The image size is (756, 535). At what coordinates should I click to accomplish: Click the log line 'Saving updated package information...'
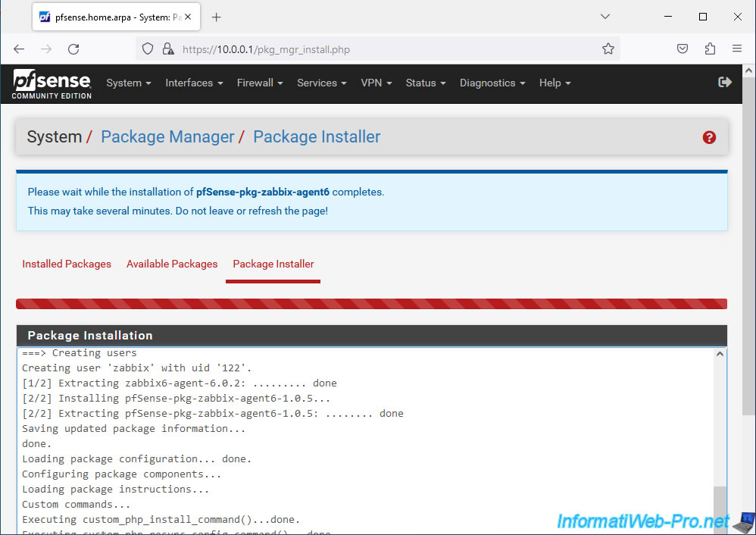pos(133,428)
